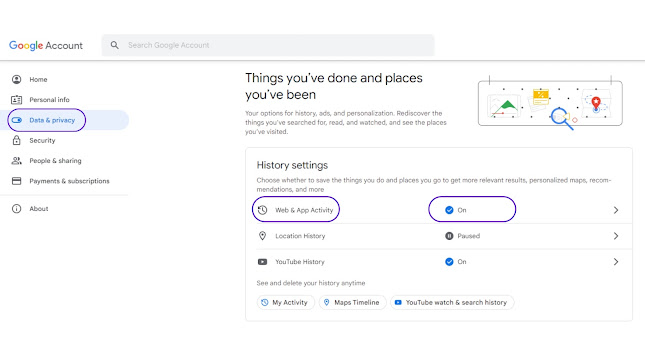Click the Location History Paused status icon
Screen dimensions: 645x363
(449, 236)
